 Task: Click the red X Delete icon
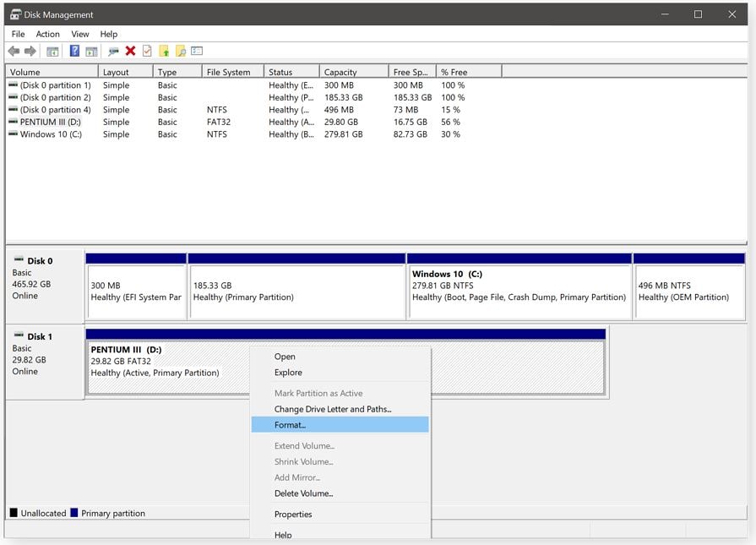tap(130, 51)
